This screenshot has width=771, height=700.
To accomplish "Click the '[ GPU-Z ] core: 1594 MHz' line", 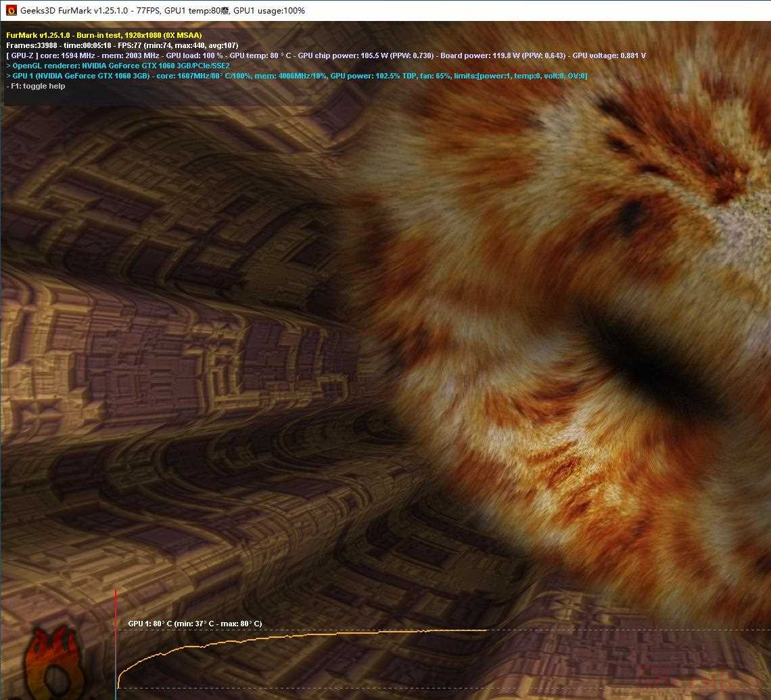I will (326, 55).
